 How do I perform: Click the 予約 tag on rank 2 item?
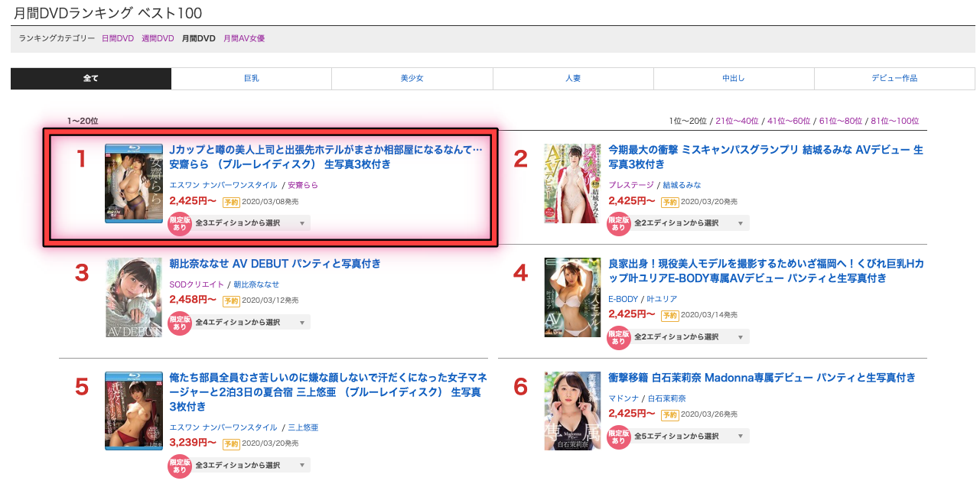tap(670, 202)
